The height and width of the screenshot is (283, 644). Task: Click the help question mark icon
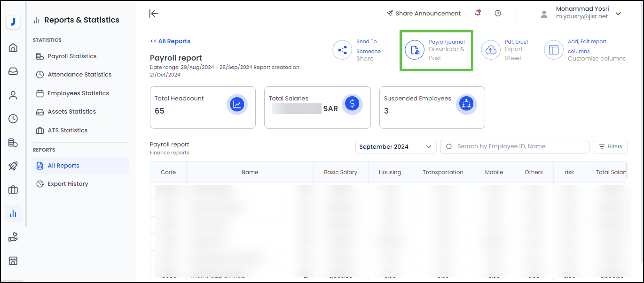(498, 13)
